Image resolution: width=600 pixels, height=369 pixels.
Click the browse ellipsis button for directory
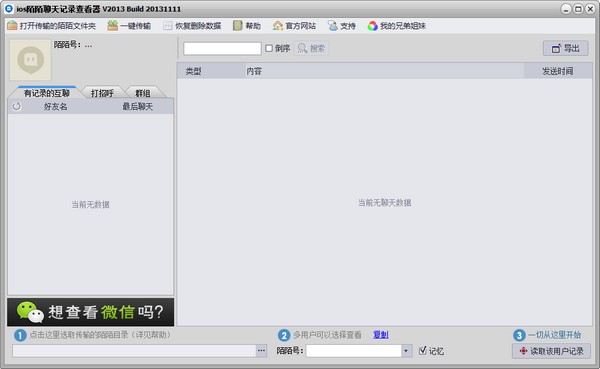[261, 351]
